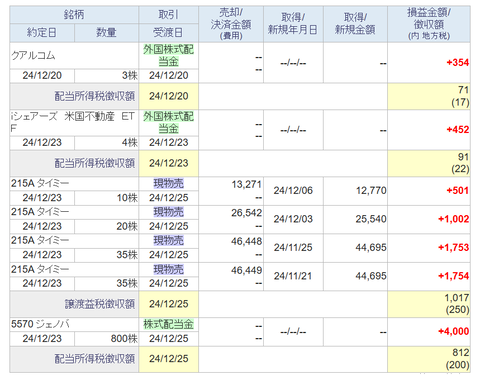Viewport: 480px width, 380px height.
Task: Click the 1,017 (250) tax amount
Action: (429, 304)
